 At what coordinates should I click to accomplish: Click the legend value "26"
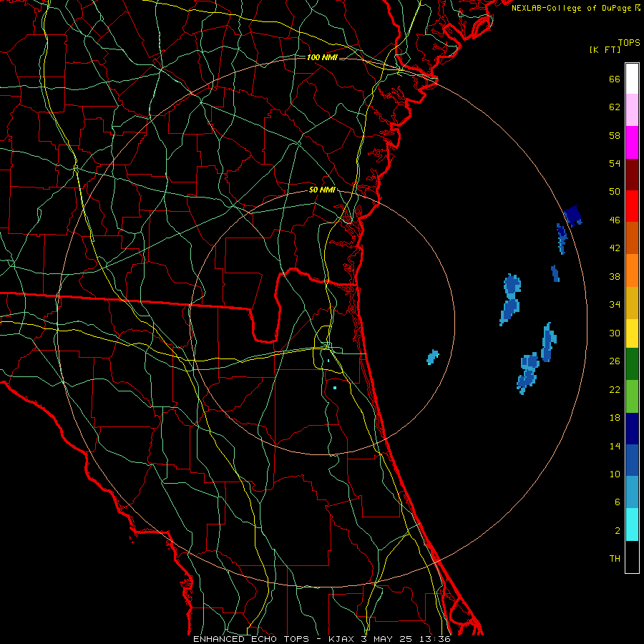[615, 361]
